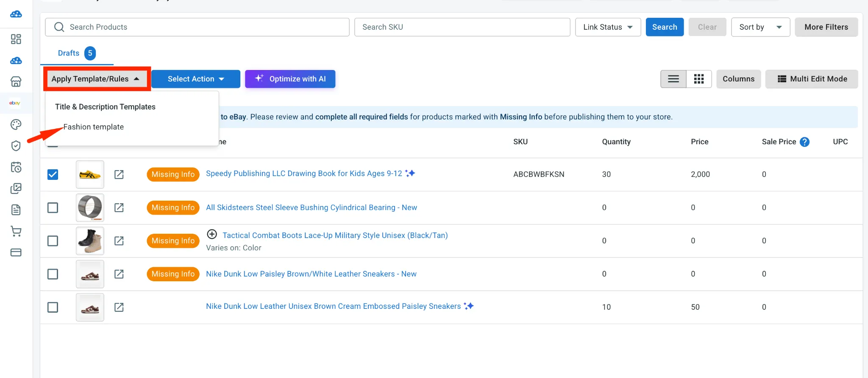Select Fashion template from the menu
The width and height of the screenshot is (868, 378).
coord(94,127)
